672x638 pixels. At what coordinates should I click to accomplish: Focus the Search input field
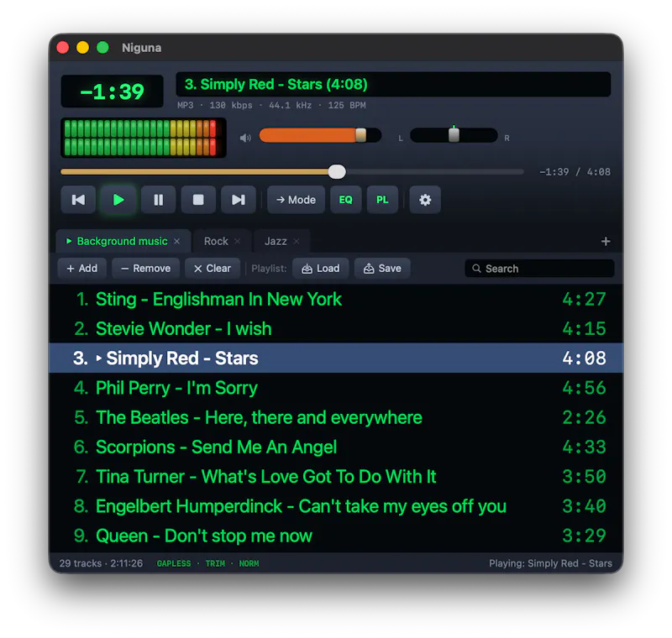tap(539, 269)
